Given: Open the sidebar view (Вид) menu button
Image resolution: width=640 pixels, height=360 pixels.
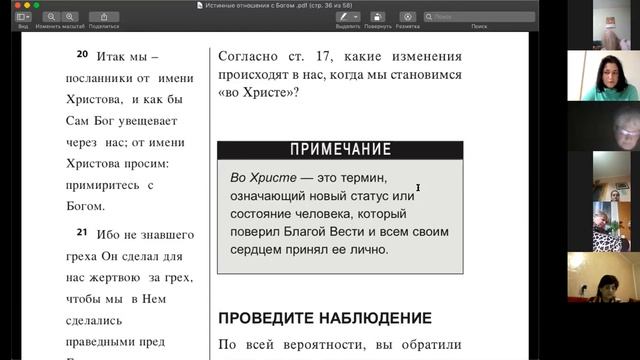Looking at the screenshot, I should point(23,17).
